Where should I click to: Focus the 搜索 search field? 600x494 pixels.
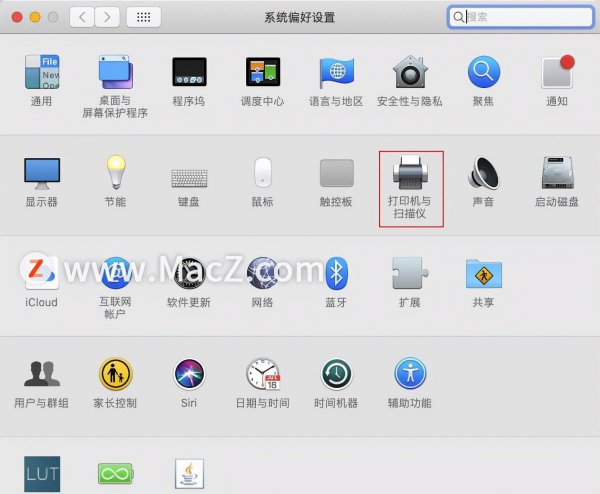[521, 17]
